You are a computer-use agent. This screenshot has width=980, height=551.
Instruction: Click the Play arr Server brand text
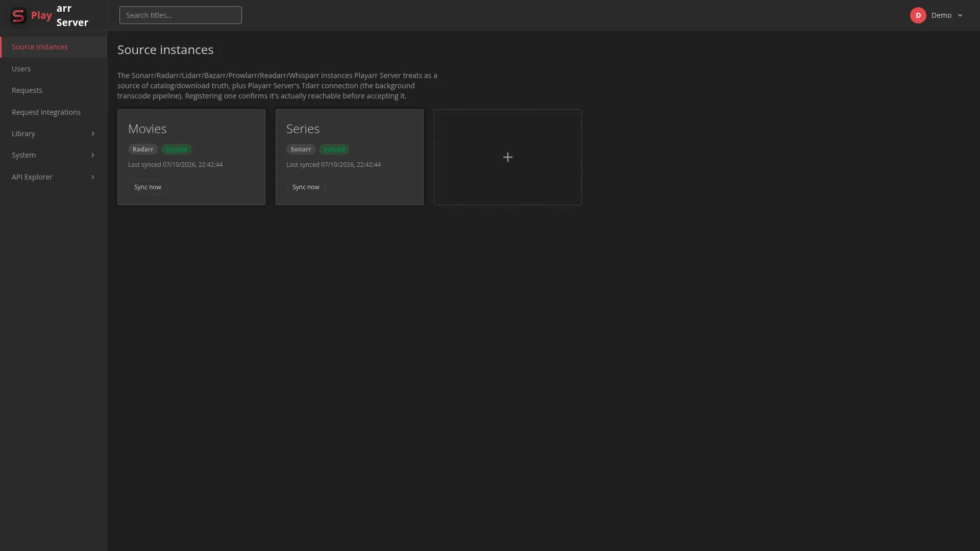coord(60,15)
